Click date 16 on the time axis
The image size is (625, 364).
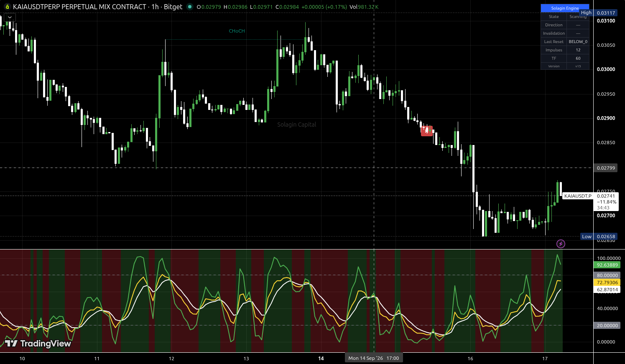coord(470,359)
